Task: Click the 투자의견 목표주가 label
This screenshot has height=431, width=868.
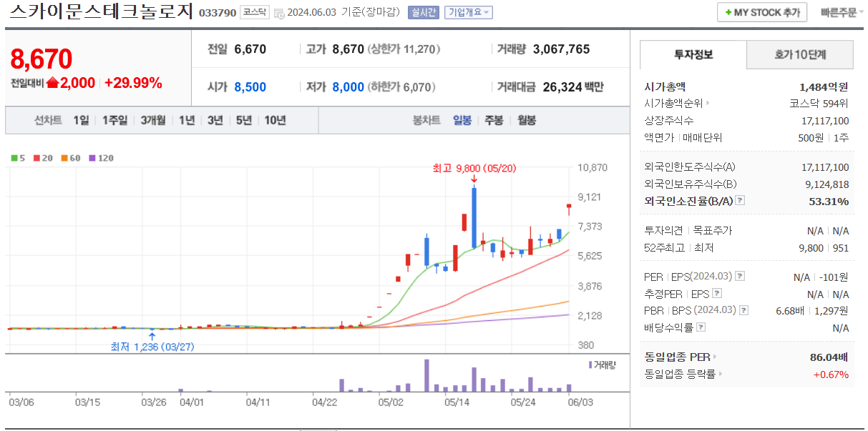Action: (x=688, y=231)
